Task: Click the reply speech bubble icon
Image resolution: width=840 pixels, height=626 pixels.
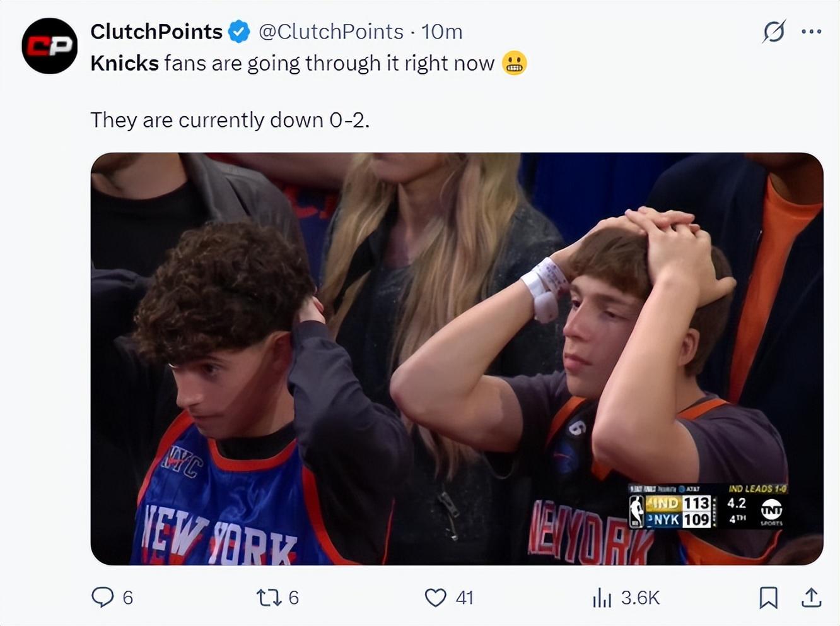Action: point(102,597)
